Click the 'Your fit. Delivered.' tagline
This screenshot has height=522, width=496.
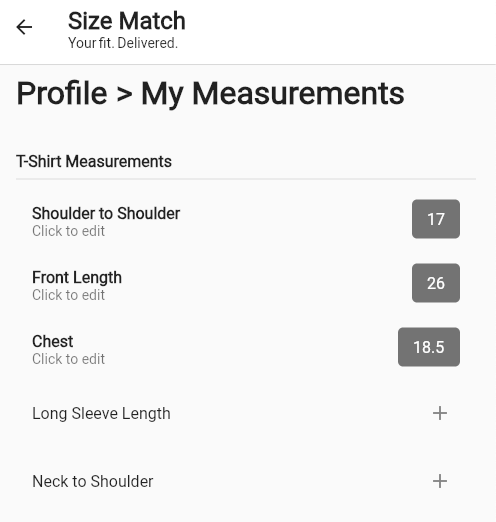(123, 43)
